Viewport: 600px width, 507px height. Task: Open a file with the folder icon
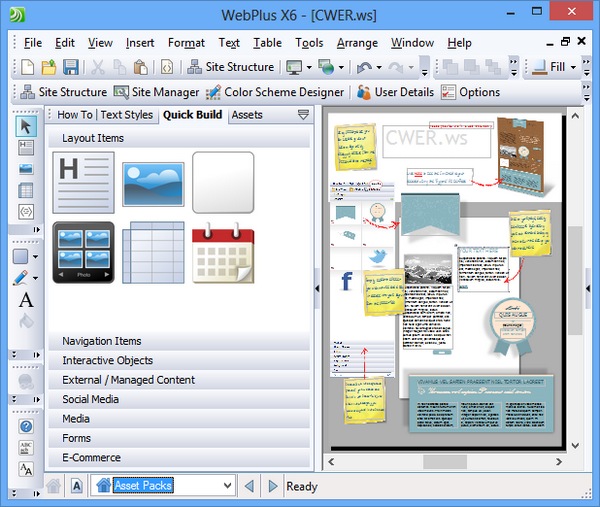pyautogui.click(x=49, y=67)
